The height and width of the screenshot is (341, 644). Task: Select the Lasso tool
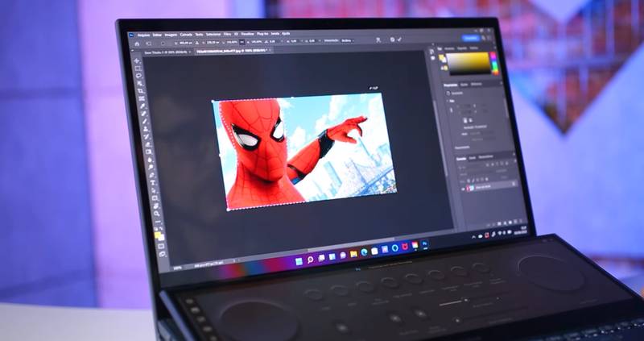(x=138, y=75)
